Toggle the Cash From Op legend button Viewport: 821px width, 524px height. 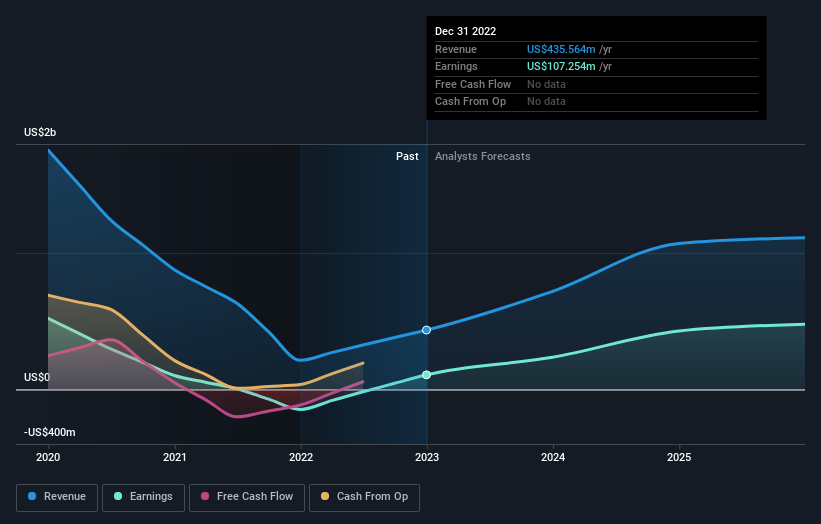point(364,497)
